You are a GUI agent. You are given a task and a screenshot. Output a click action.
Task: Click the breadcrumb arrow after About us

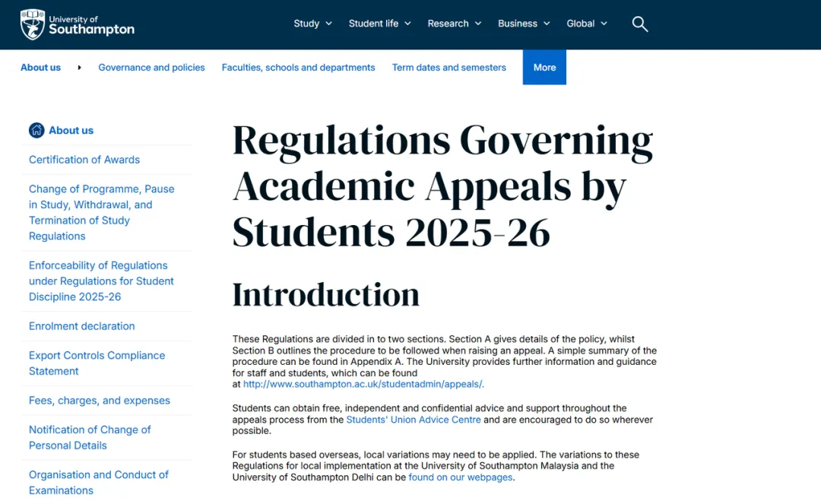tap(80, 68)
